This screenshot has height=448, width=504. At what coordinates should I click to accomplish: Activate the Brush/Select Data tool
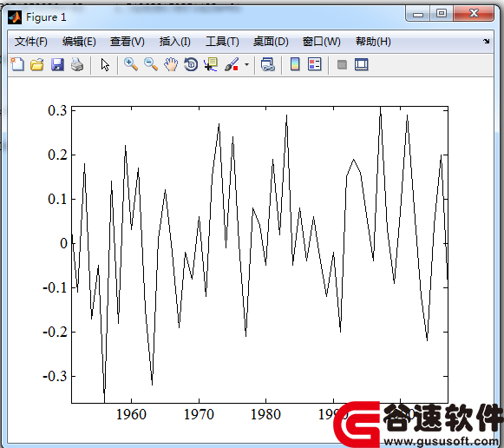point(232,64)
